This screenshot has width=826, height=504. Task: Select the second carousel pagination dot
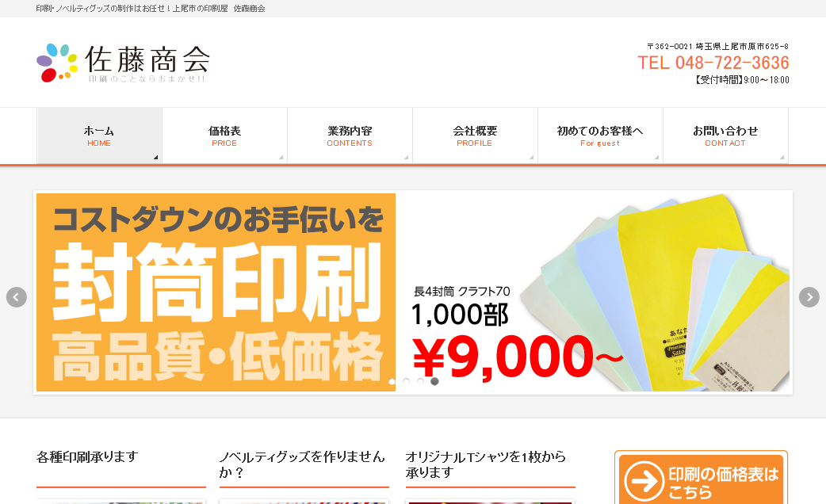pyautogui.click(x=406, y=381)
